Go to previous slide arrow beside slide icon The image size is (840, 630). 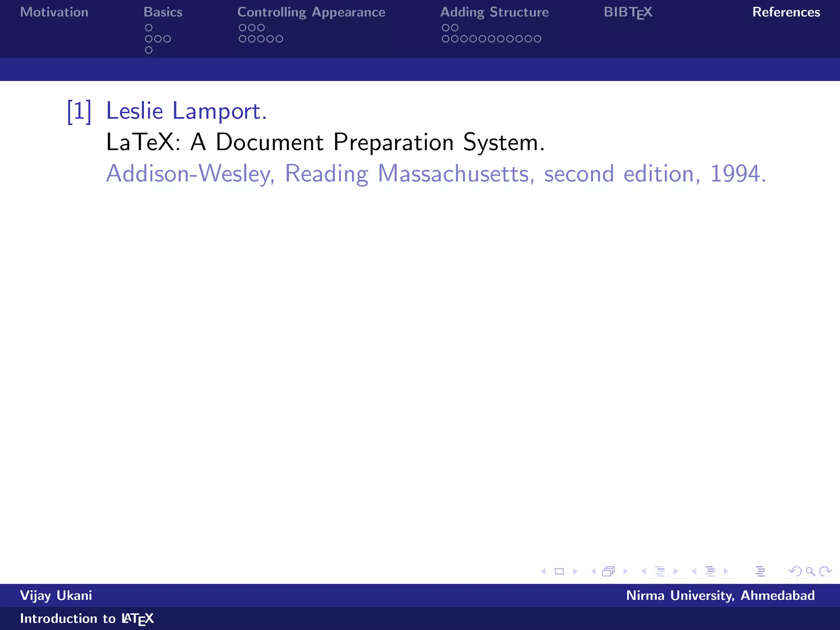tap(543, 571)
